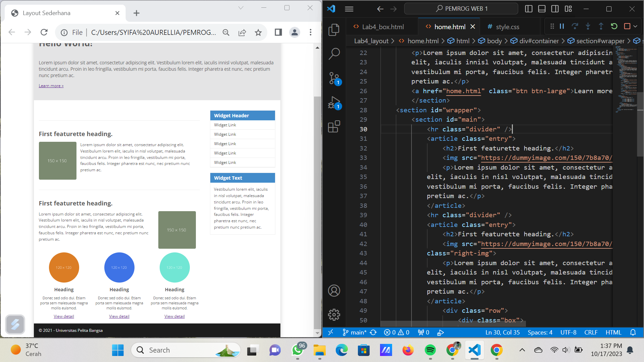Click the notifications bell in the status bar
Image resolution: width=644 pixels, height=362 pixels.
(633, 332)
